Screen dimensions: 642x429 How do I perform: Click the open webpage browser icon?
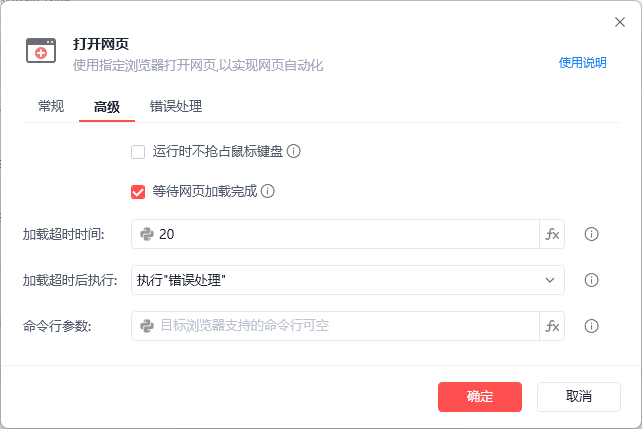pyautogui.click(x=42, y=52)
